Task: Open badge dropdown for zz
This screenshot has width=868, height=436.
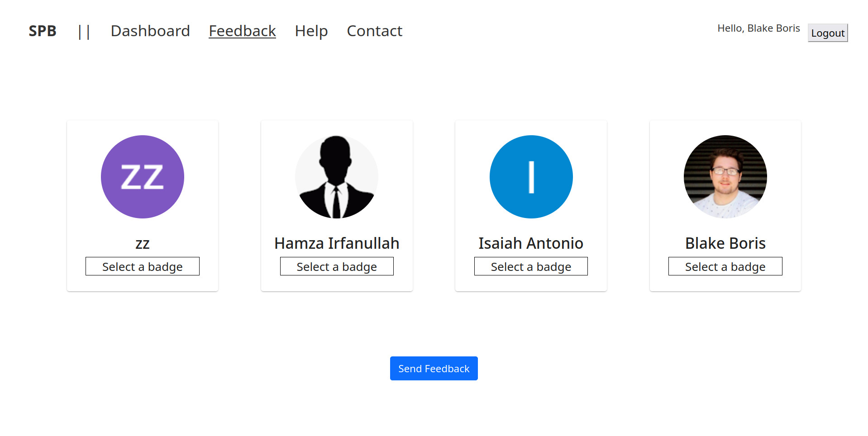Action: click(142, 266)
